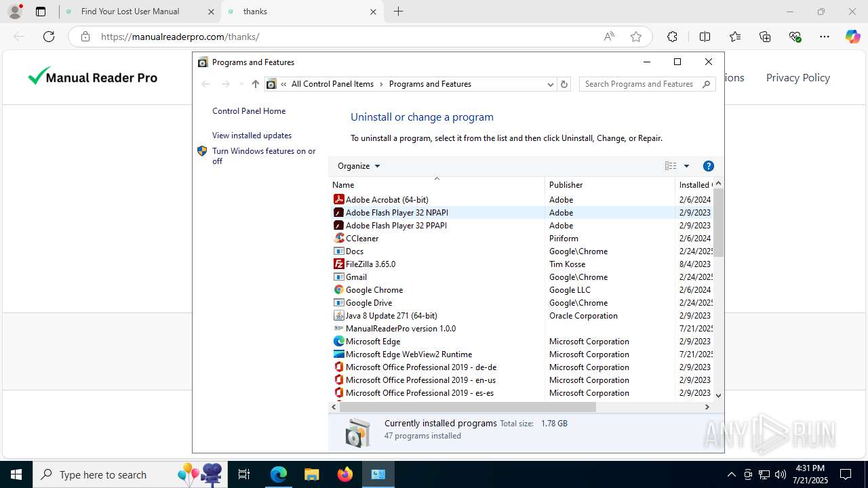Viewport: 868px width, 488px height.
Task: Expand the address bar history dropdown
Action: (x=551, y=84)
